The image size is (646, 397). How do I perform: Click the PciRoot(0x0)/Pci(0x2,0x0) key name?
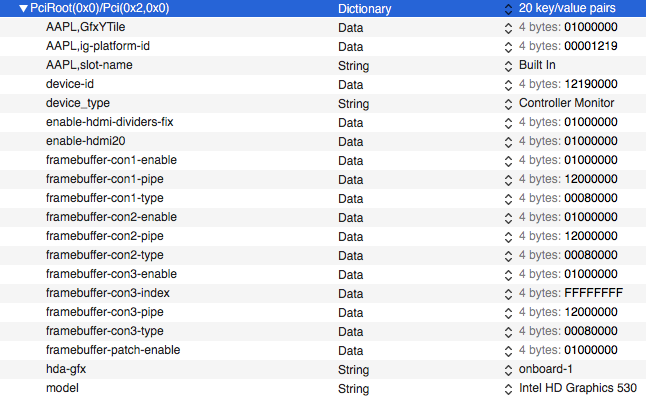point(100,8)
